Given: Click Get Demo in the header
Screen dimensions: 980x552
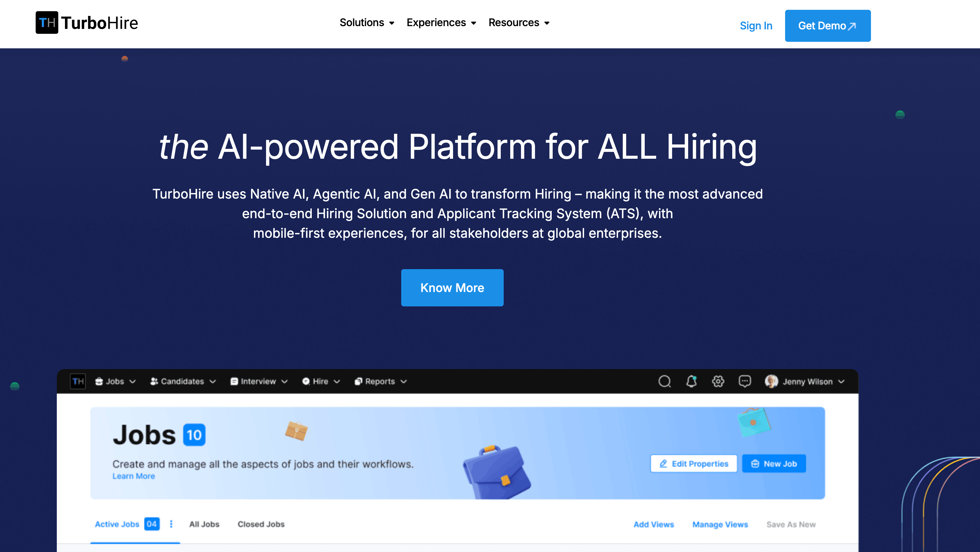Looking at the screenshot, I should tap(828, 25).
